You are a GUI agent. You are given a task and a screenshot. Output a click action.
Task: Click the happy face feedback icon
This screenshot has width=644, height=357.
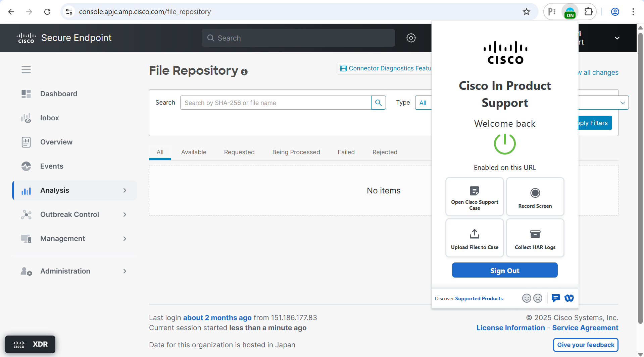point(527,298)
